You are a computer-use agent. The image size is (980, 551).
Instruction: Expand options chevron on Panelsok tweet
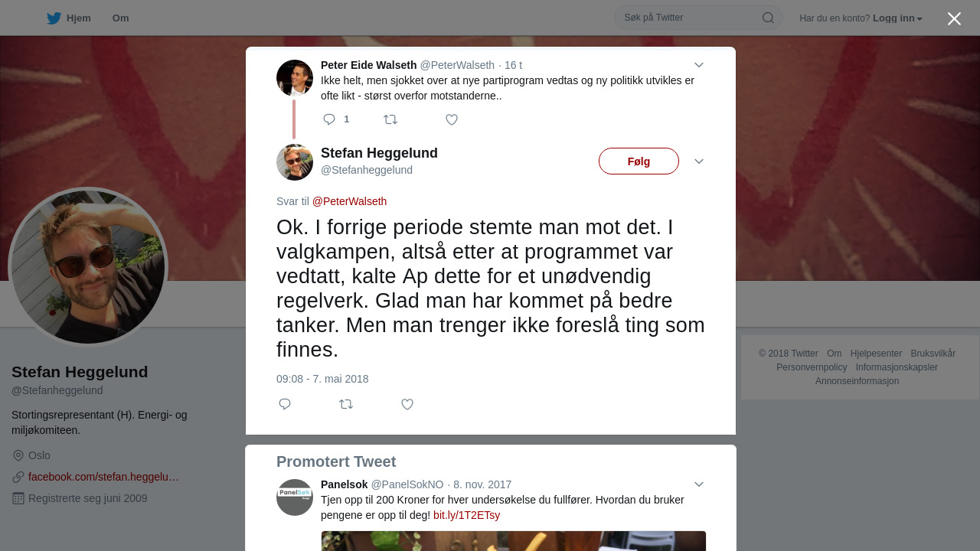pos(699,484)
